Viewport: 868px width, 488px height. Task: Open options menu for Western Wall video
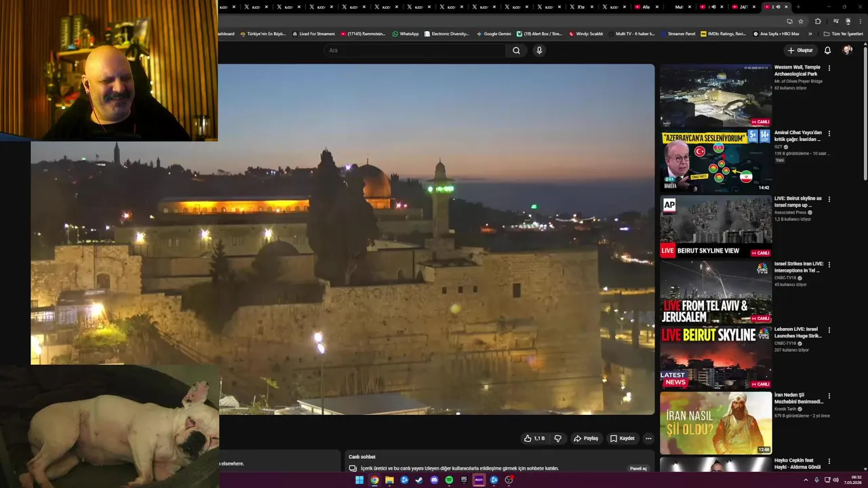[829, 68]
